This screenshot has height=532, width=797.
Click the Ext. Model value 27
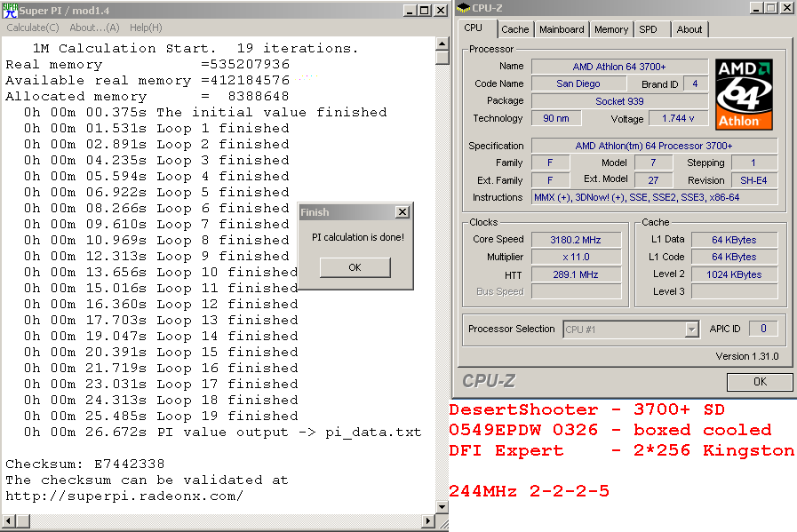(x=653, y=180)
